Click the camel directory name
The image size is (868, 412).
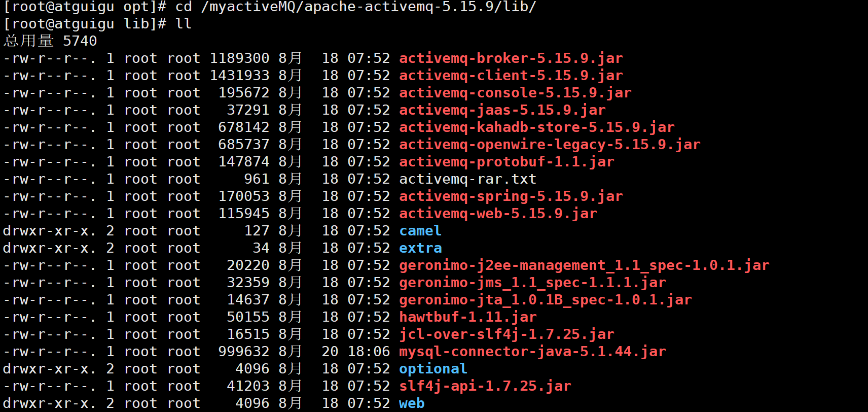tap(420, 231)
